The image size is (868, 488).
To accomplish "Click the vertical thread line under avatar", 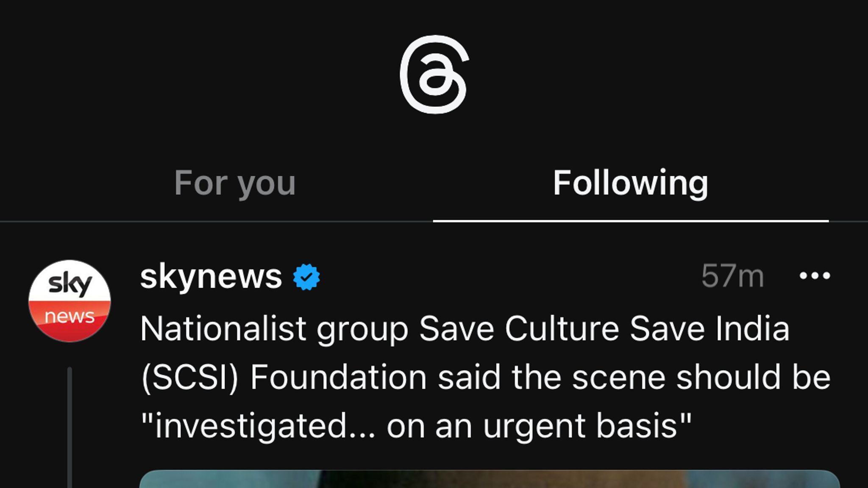I will 70,428.
